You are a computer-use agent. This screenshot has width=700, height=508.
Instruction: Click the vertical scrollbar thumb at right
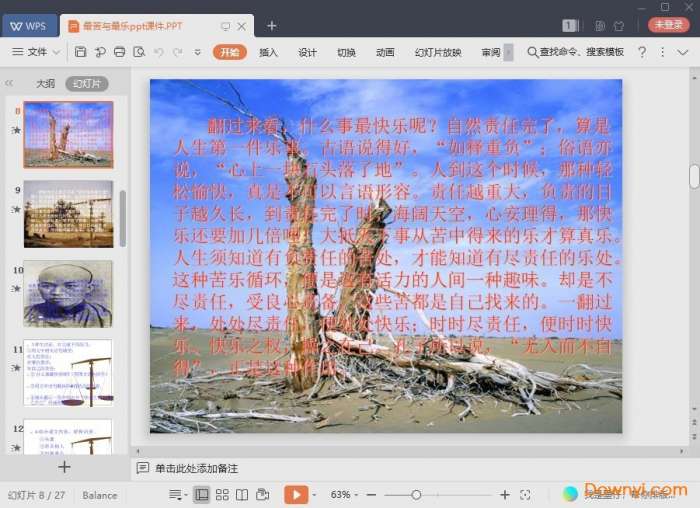pyautogui.click(x=694, y=176)
